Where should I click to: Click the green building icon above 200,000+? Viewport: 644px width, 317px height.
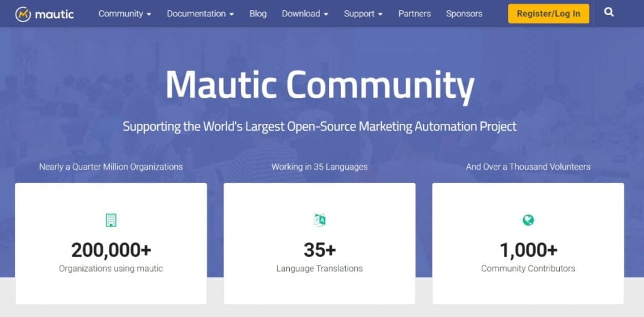(111, 220)
